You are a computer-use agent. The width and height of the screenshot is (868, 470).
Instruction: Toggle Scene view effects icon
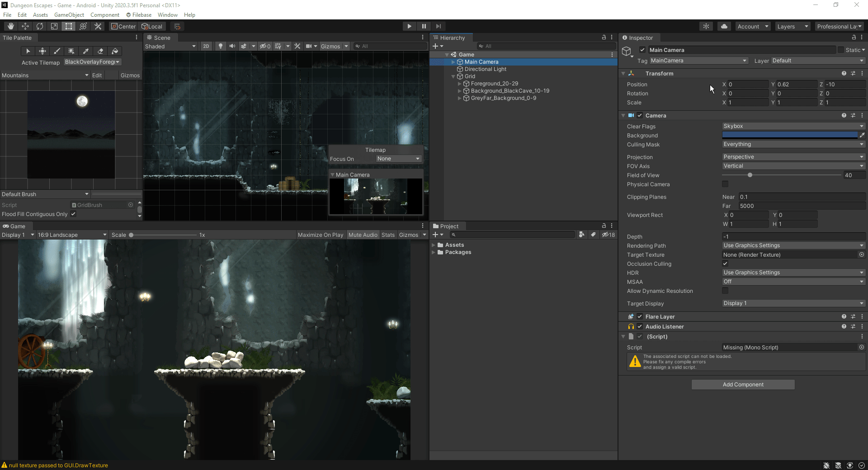[x=244, y=46]
